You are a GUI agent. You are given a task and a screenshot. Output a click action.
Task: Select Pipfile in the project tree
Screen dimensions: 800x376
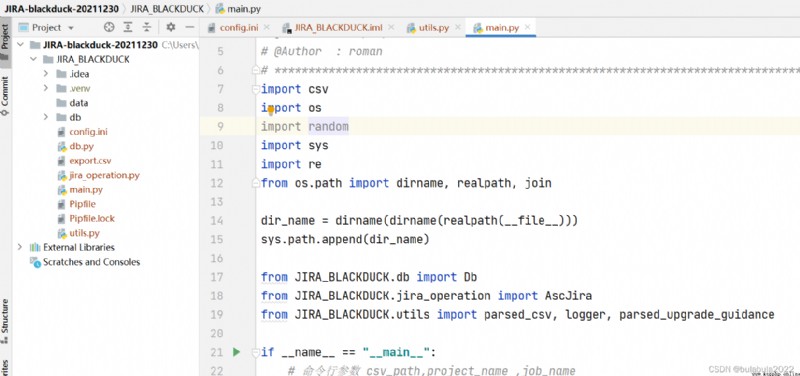pyautogui.click(x=83, y=204)
